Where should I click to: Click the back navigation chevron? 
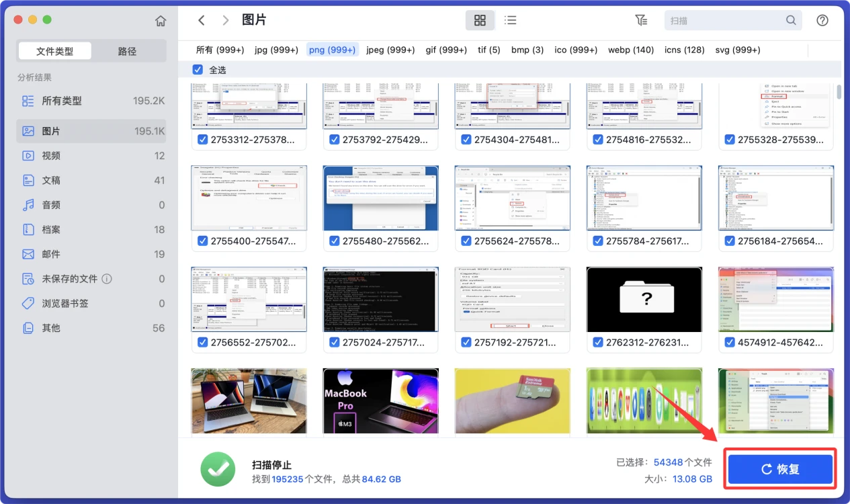click(x=201, y=20)
